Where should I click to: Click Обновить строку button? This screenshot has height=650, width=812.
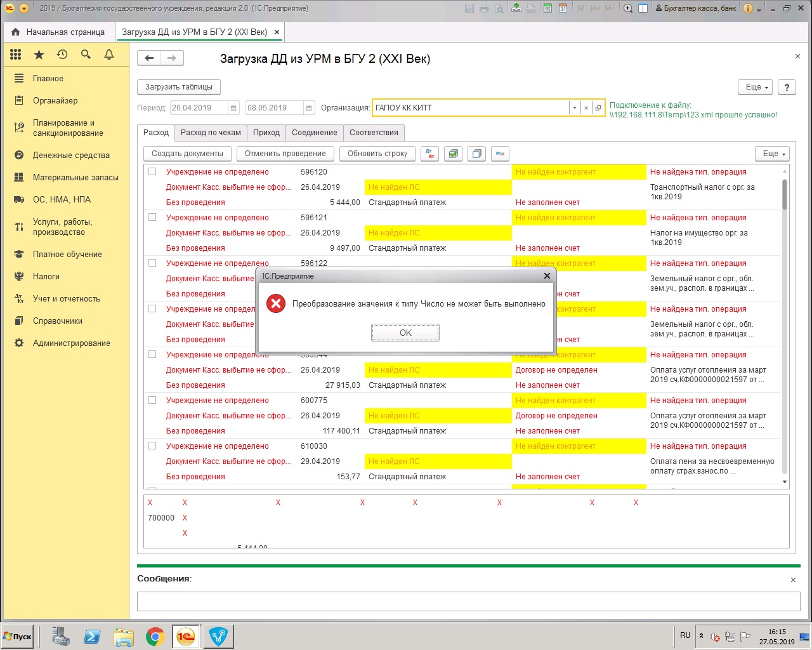coord(377,154)
